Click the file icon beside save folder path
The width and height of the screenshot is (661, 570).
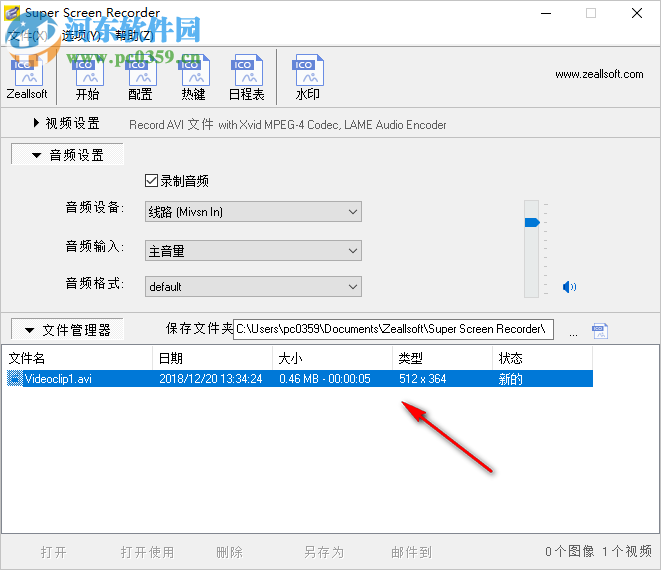pos(600,331)
